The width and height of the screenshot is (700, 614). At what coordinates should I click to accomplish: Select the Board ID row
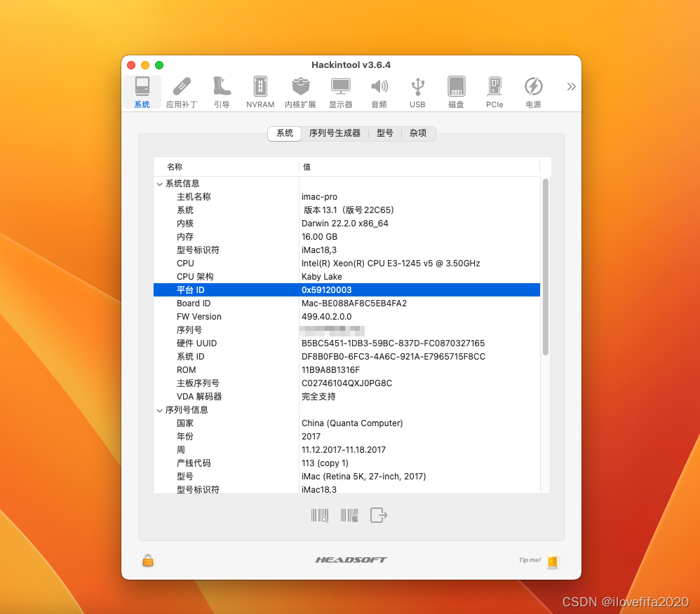(x=346, y=303)
